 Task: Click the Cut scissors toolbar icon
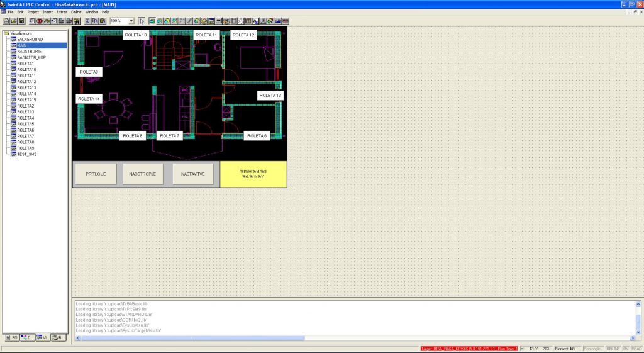pyautogui.click(x=87, y=21)
